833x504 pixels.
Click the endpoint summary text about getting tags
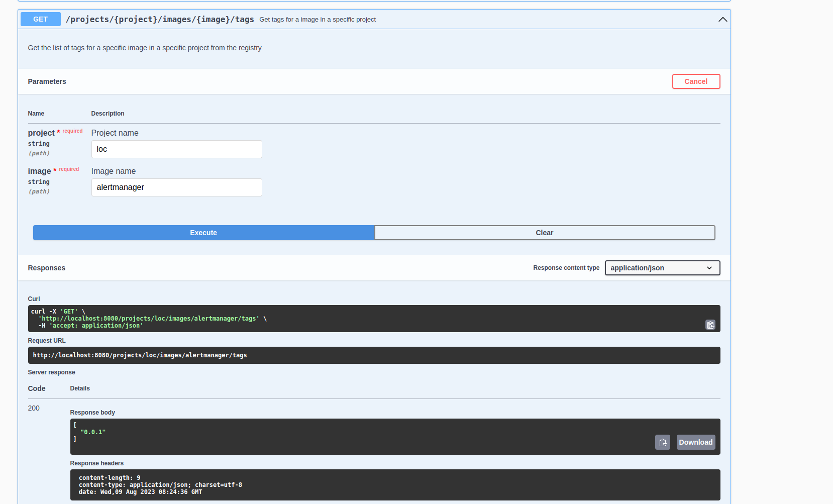coord(318,20)
